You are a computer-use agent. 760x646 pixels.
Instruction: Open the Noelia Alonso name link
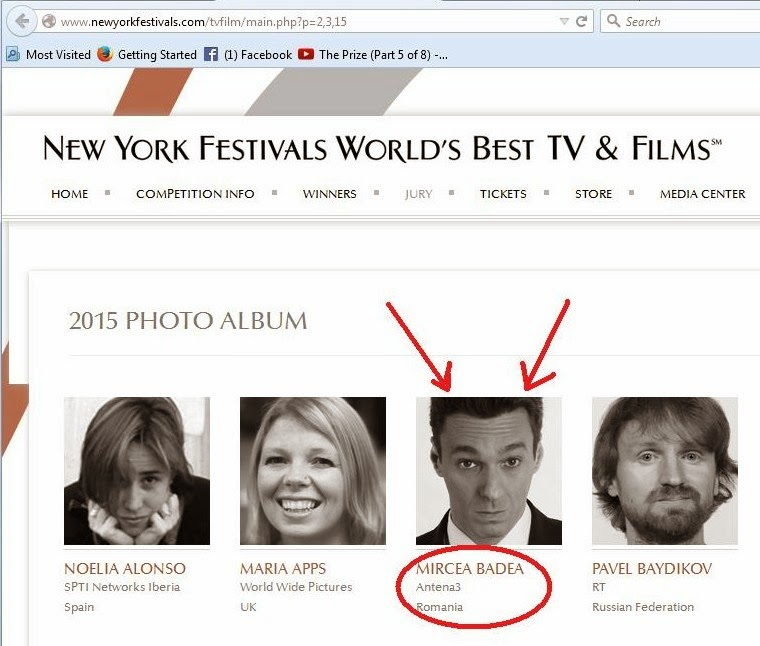click(125, 568)
